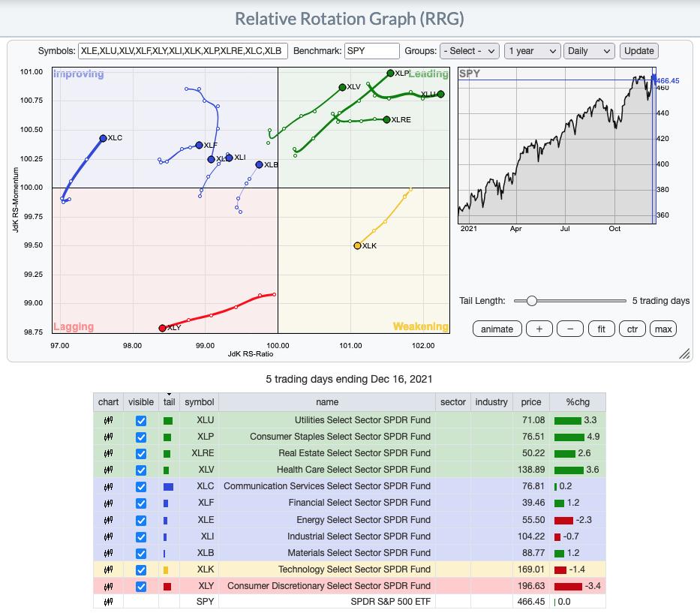Image resolution: width=700 pixels, height=613 pixels.
Task: Open chart icon for XLV row
Action: tap(108, 470)
